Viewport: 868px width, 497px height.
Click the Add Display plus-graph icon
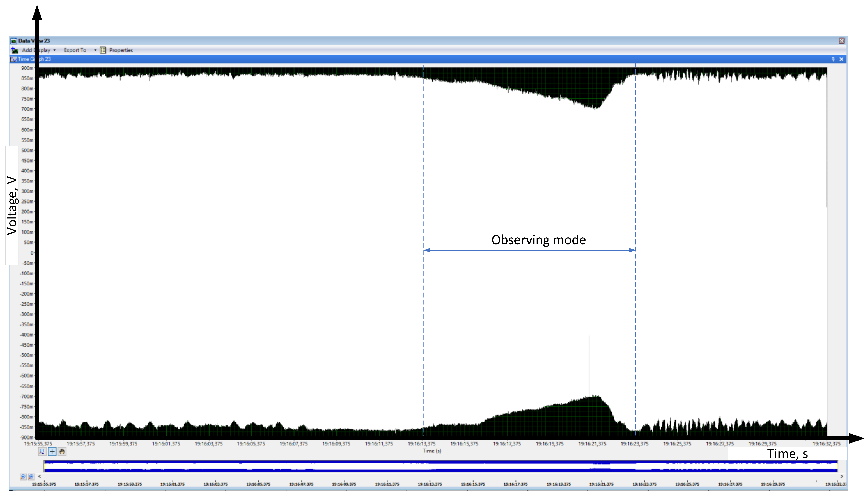[x=14, y=50]
